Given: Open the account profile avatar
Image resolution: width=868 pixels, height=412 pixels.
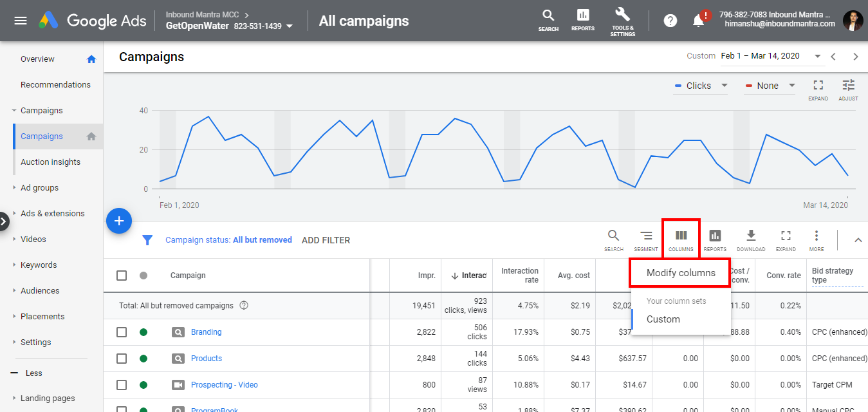Looking at the screenshot, I should pyautogui.click(x=853, y=21).
